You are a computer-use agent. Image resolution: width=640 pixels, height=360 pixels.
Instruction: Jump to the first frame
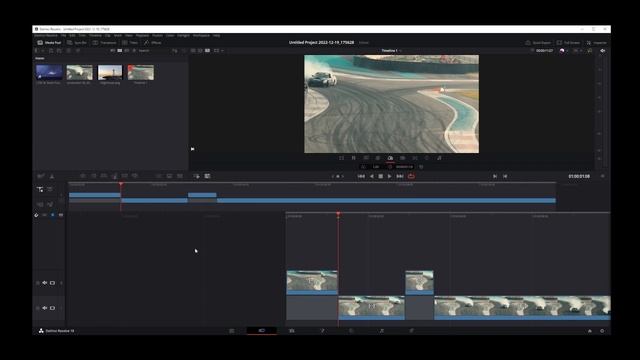tap(361, 176)
